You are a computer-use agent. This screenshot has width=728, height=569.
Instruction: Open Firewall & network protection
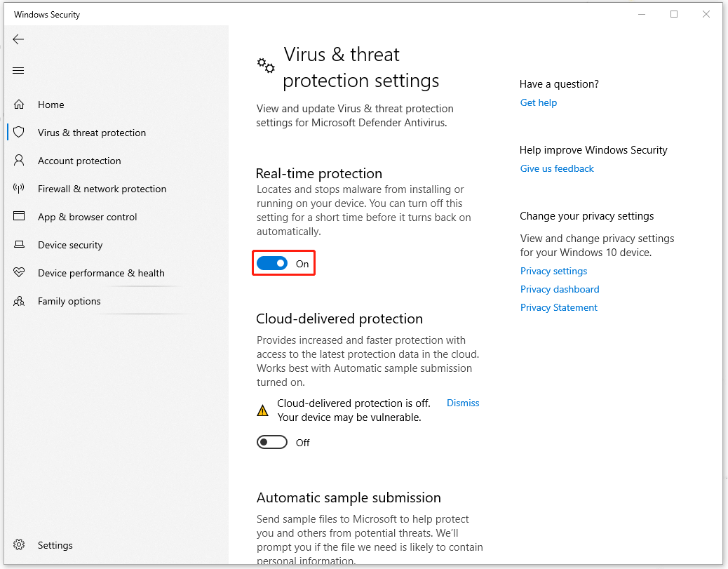tap(102, 189)
